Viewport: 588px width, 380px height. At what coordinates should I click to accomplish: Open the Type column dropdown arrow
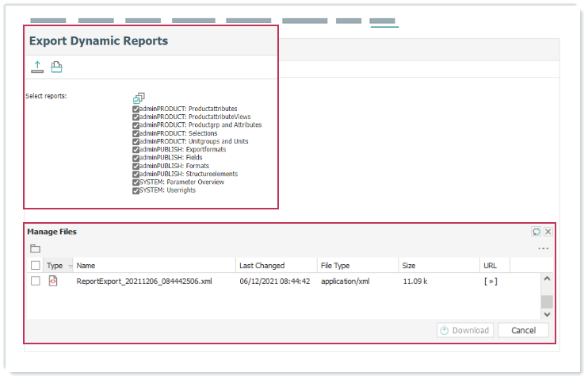pos(70,266)
